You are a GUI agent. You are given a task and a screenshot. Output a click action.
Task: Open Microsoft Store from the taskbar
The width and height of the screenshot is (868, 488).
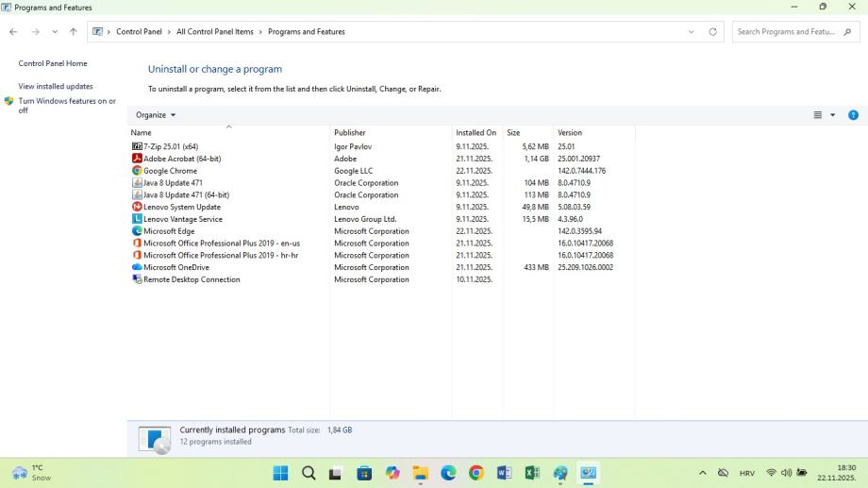coord(364,473)
